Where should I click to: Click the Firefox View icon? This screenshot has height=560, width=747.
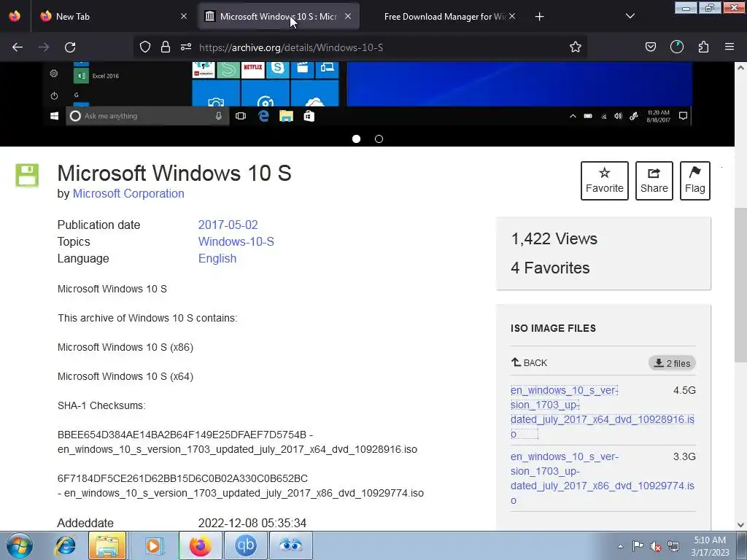[x=15, y=16]
